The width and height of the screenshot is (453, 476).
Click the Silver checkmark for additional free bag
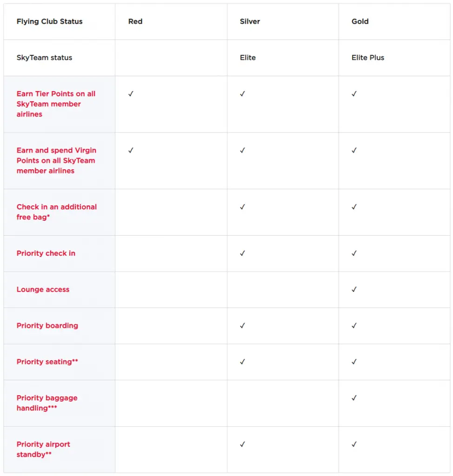pyautogui.click(x=242, y=207)
